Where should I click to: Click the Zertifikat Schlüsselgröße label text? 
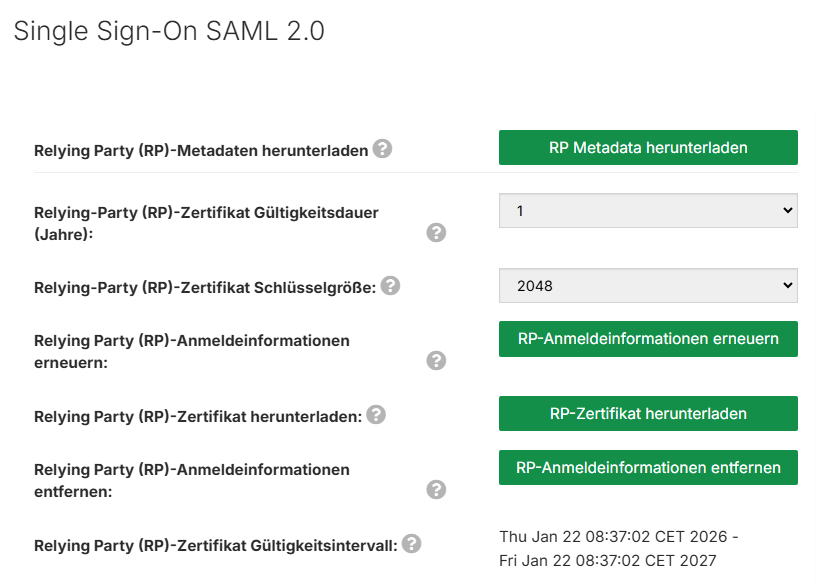204,288
